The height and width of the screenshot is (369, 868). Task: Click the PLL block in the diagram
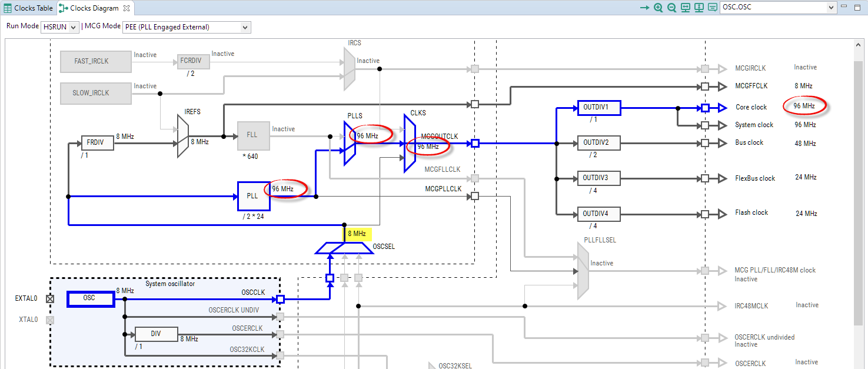(x=254, y=196)
